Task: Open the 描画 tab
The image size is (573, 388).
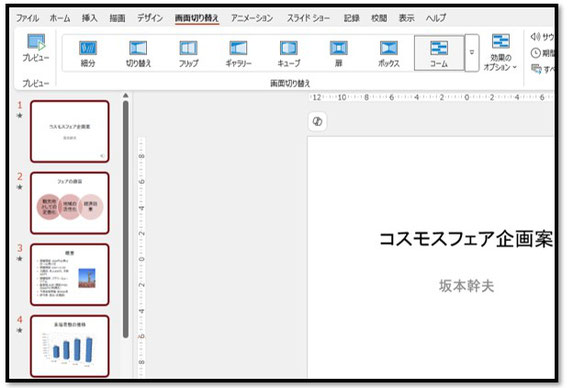Action: (x=117, y=18)
